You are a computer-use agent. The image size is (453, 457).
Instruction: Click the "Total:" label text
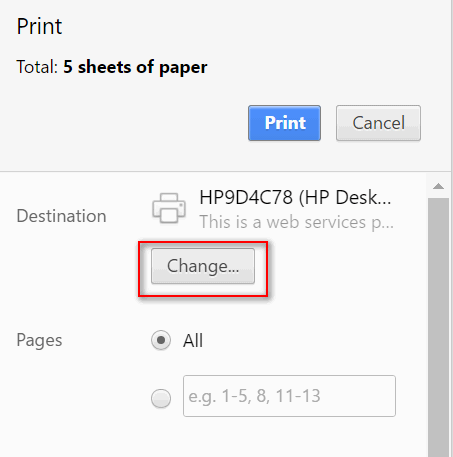tap(37, 67)
